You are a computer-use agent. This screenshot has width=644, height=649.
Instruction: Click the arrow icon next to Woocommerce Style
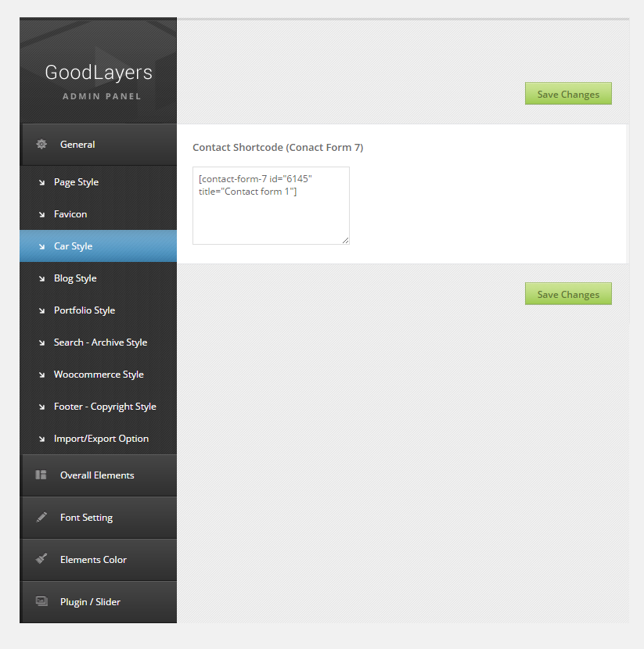(41, 375)
